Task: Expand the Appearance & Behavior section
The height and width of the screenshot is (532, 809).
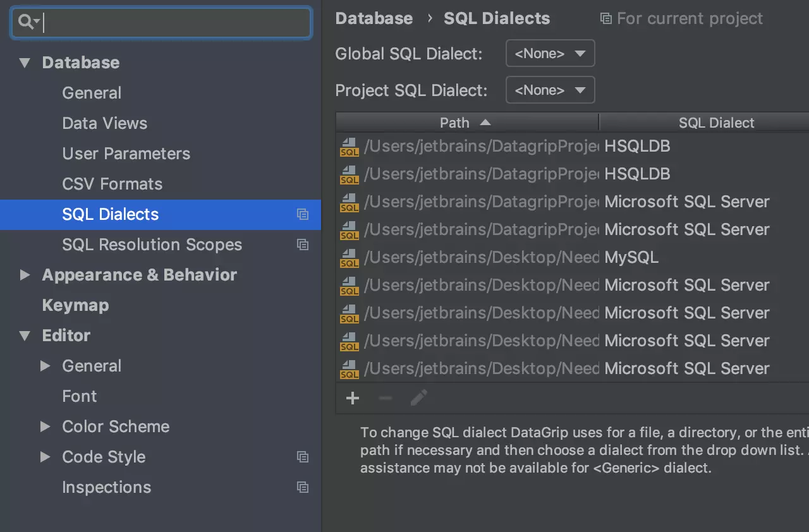Action: click(25, 275)
